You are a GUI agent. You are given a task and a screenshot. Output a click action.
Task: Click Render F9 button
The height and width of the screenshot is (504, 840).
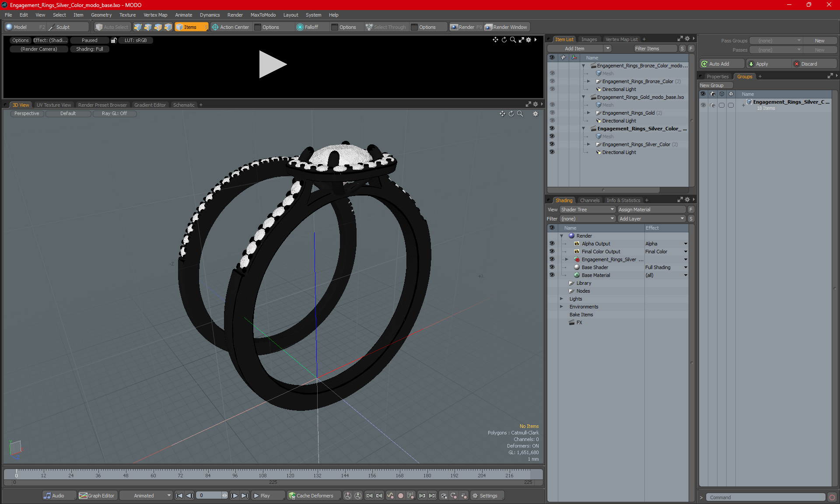click(x=466, y=27)
